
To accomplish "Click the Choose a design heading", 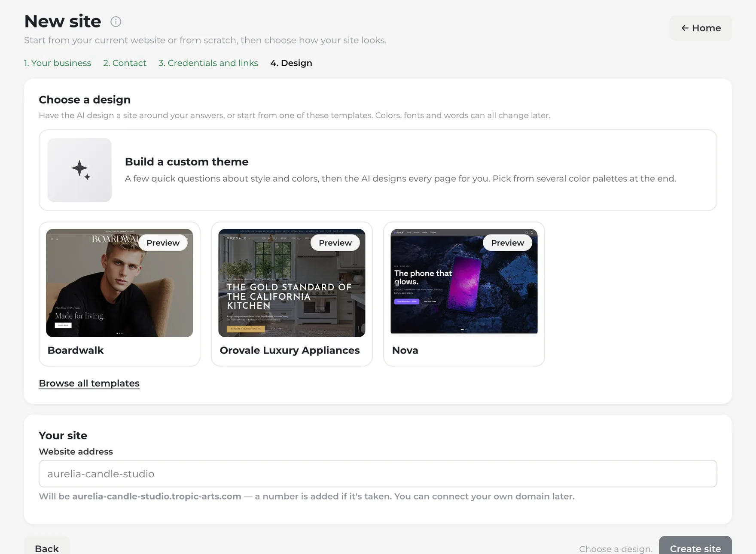I will [x=85, y=100].
